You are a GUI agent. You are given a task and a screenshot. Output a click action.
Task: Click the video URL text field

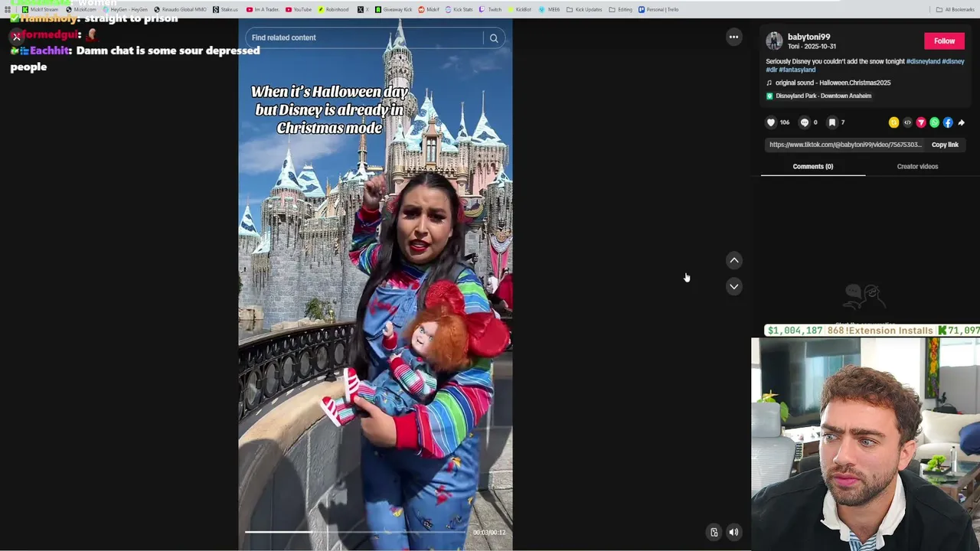pos(845,145)
